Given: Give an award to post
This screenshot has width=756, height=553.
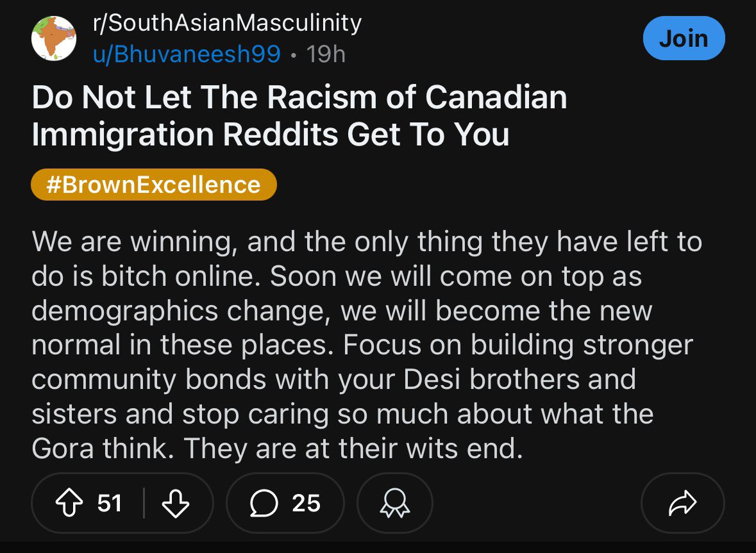Looking at the screenshot, I should point(395,503).
